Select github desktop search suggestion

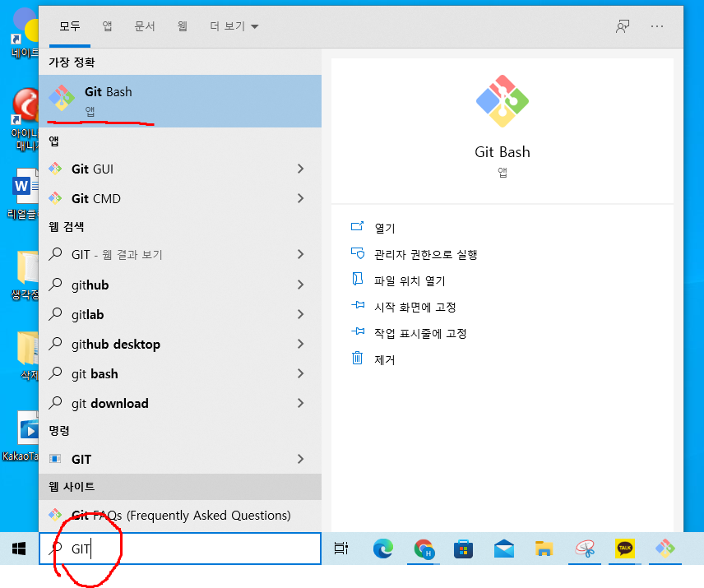point(180,344)
